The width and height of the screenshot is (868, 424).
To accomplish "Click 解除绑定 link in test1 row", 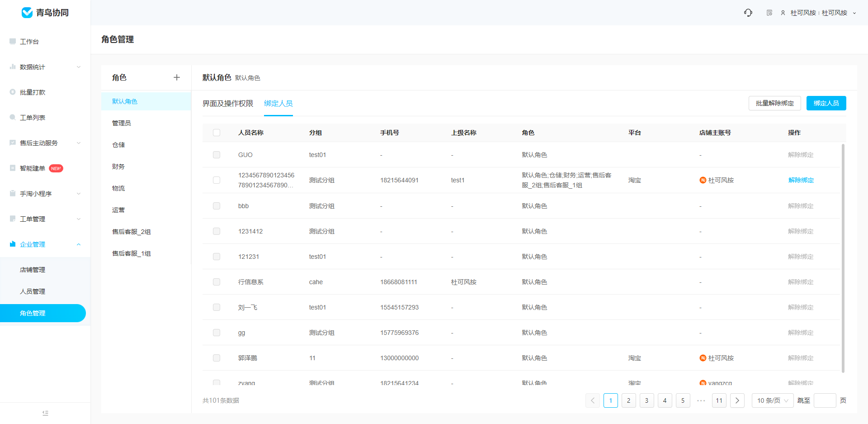I will (x=801, y=180).
